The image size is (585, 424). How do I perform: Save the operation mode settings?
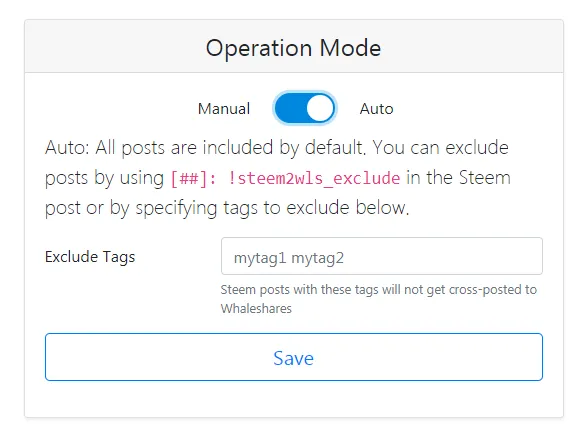coord(294,357)
